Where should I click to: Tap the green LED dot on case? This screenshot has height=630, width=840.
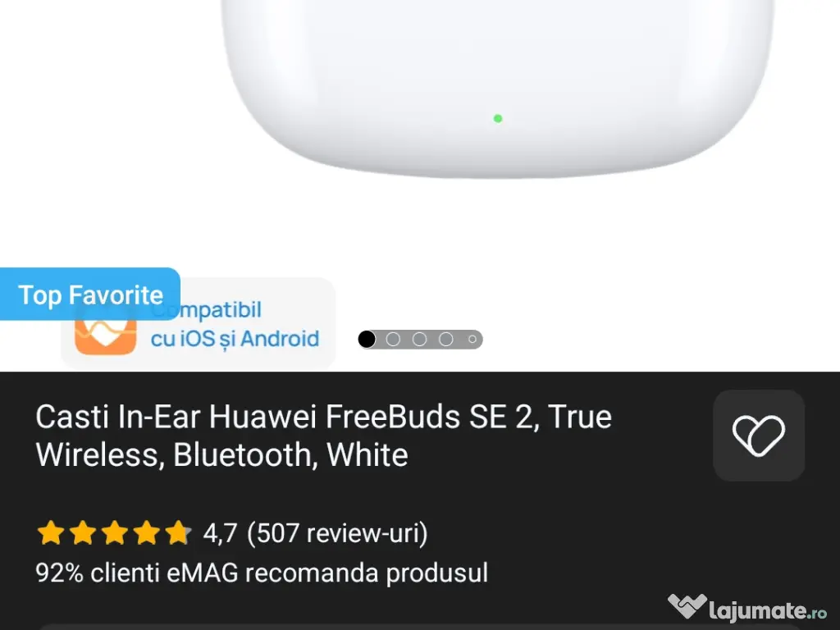tap(498, 118)
